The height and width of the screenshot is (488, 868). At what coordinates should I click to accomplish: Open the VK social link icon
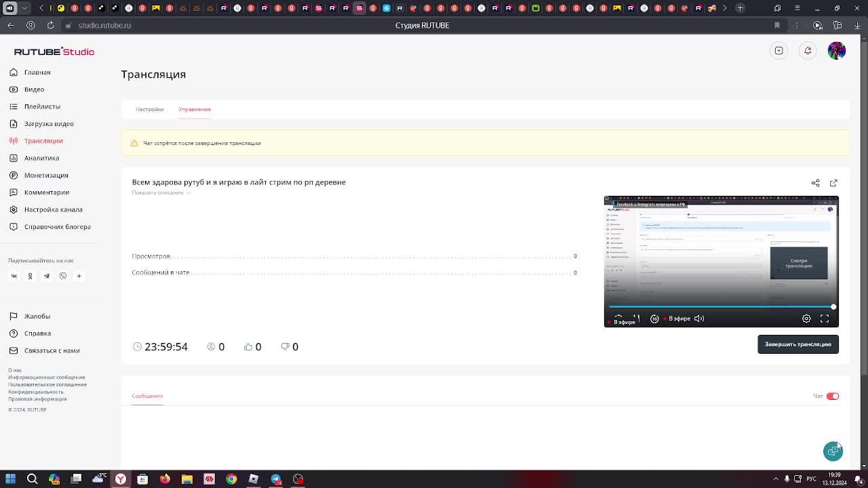14,276
